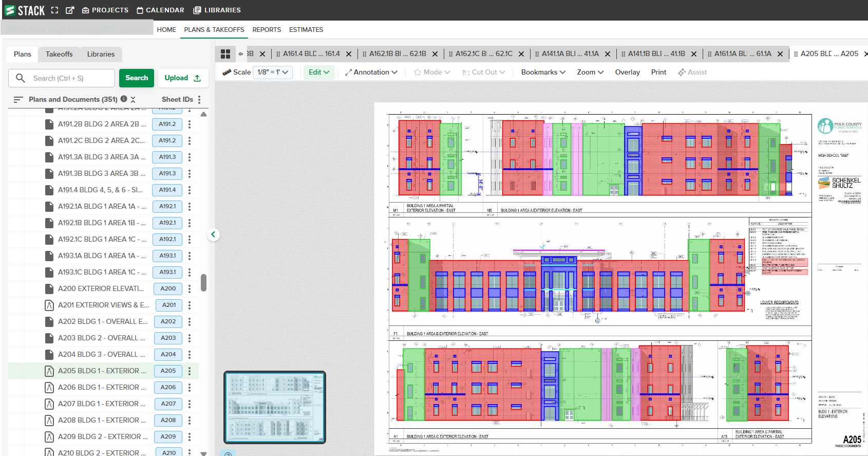The height and width of the screenshot is (456, 868).
Task: Open the three-dot menu for A193.1C BLDG 1 AREA 1C row
Action: pyautogui.click(x=190, y=272)
